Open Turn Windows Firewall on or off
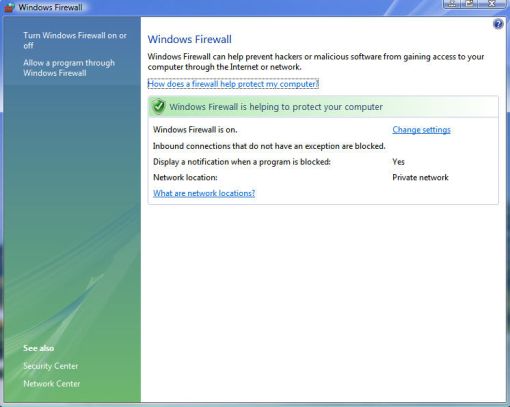 pos(75,40)
